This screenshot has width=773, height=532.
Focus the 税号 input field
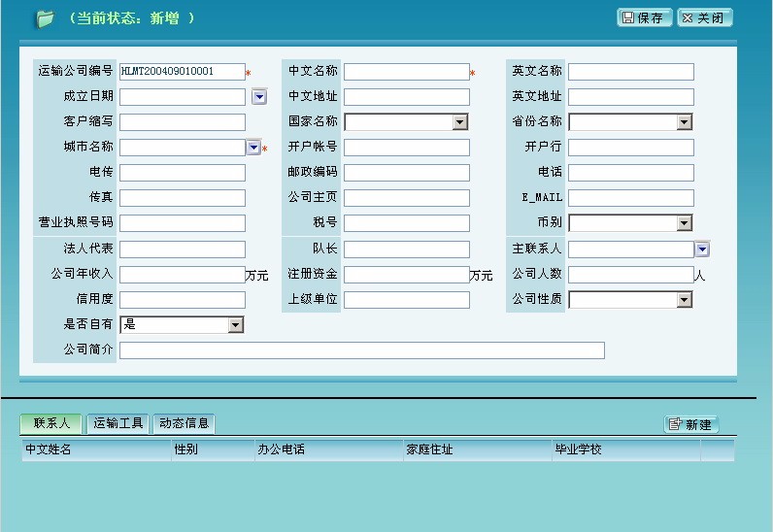[407, 223]
